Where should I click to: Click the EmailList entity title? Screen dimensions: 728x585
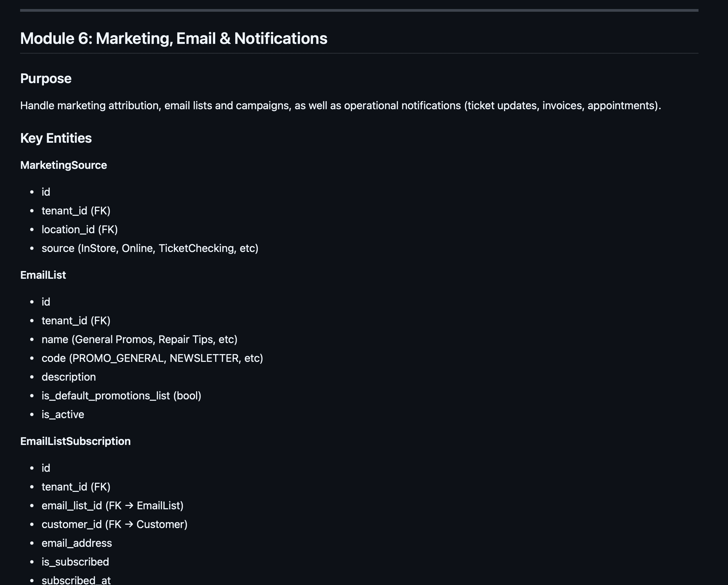click(43, 275)
